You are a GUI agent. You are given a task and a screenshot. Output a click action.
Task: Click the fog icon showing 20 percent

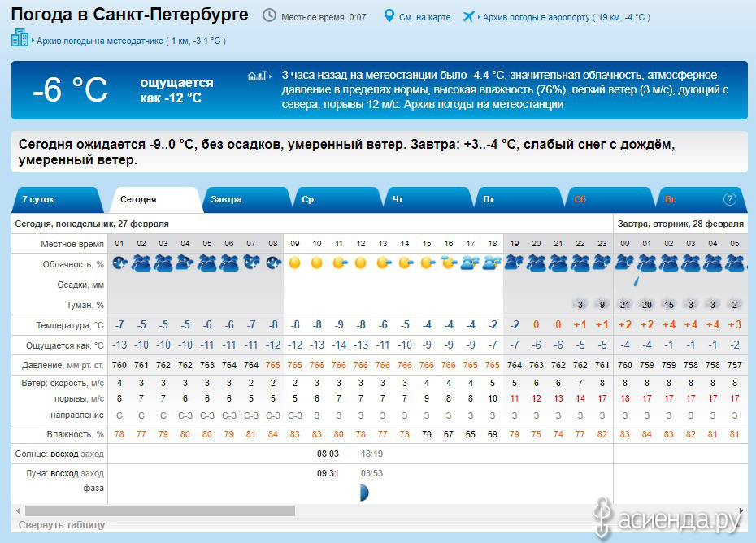646,304
